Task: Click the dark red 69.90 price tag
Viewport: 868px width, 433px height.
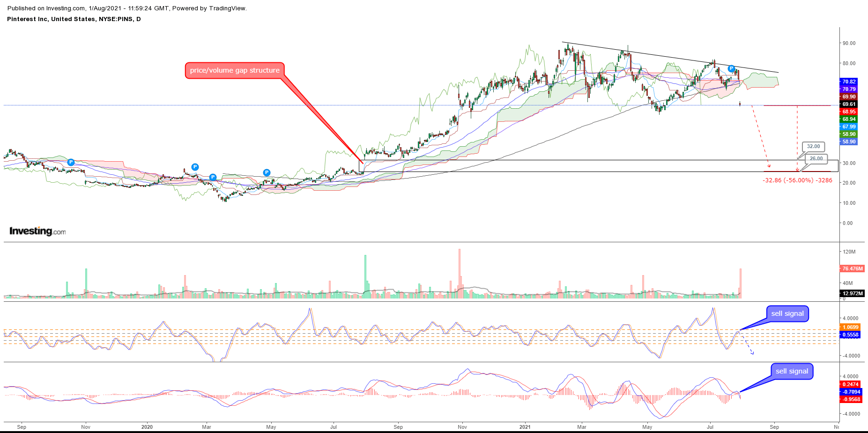Action: (x=849, y=97)
